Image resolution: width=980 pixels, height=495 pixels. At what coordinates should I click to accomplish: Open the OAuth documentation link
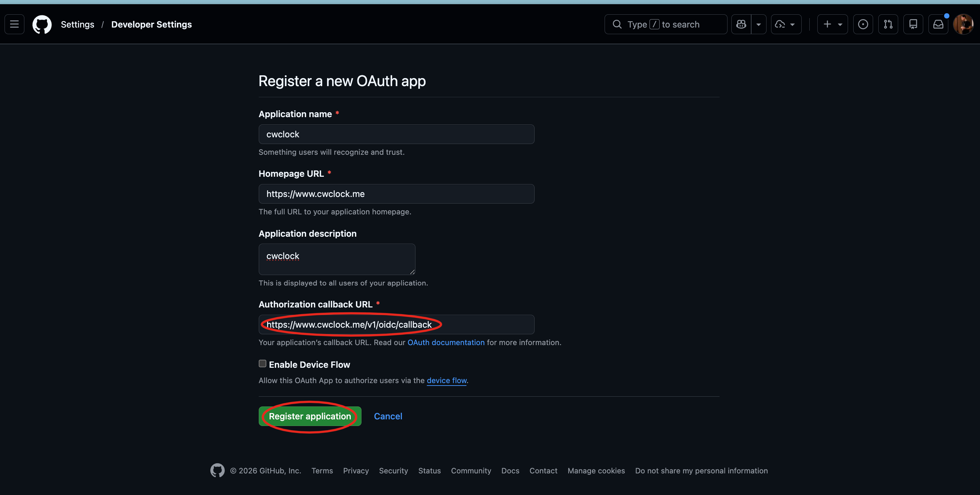pyautogui.click(x=446, y=342)
